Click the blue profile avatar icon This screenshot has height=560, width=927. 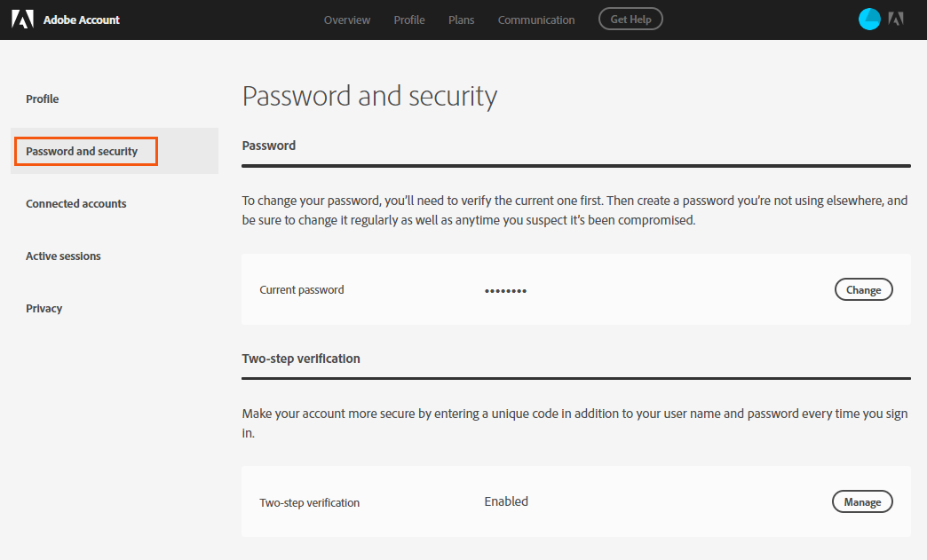pyautogui.click(x=868, y=18)
